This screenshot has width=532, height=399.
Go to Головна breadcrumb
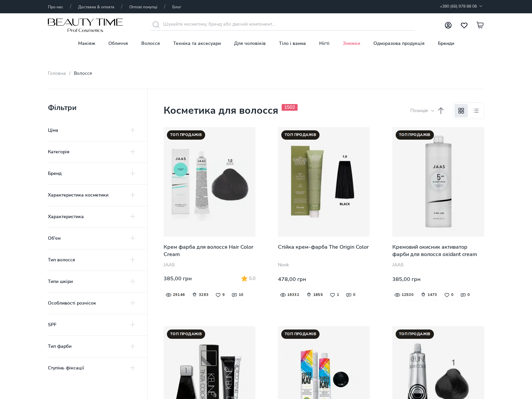[57, 73]
